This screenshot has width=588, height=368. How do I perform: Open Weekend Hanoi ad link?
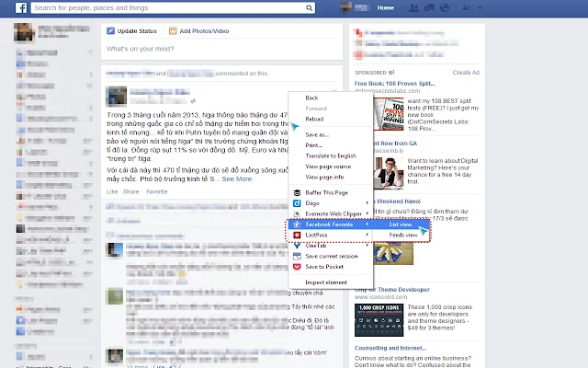(x=397, y=201)
